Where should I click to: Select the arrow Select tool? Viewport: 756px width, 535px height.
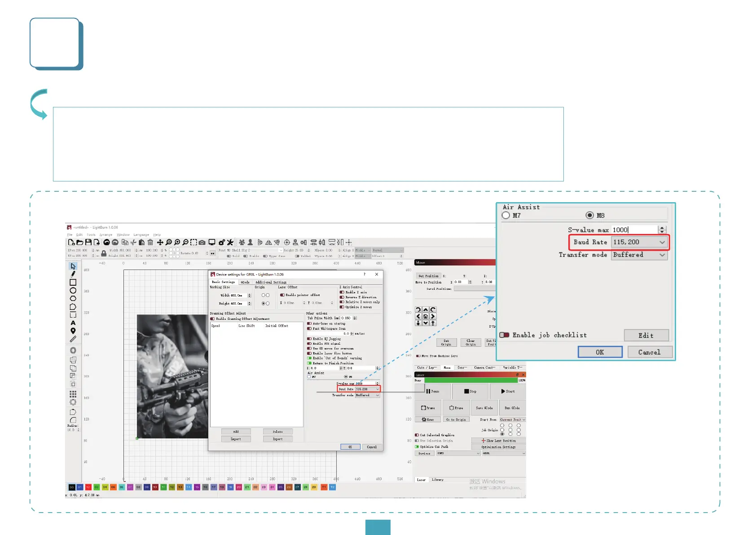pos(73,266)
